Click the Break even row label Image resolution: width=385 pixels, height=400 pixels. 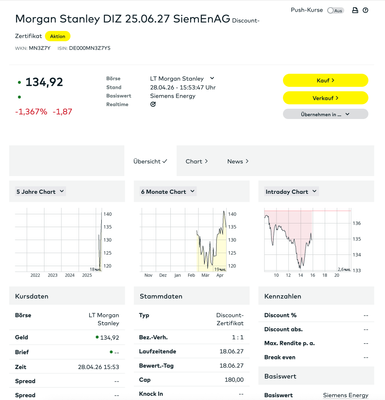coord(280,357)
